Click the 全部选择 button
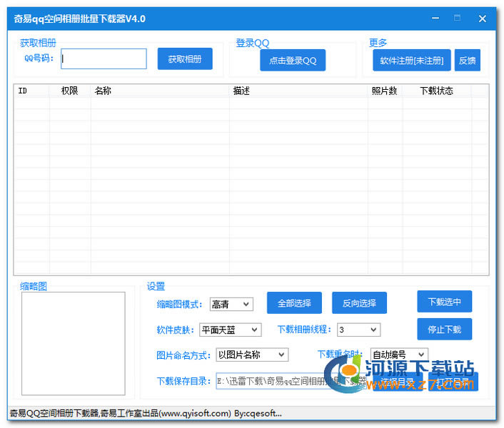The height and width of the screenshot is (428, 504). (x=294, y=302)
